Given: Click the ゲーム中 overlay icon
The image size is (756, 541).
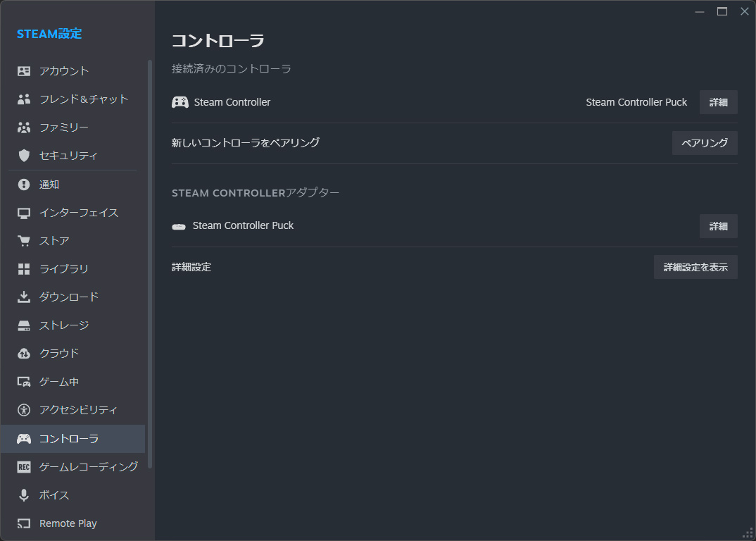Looking at the screenshot, I should [24, 382].
